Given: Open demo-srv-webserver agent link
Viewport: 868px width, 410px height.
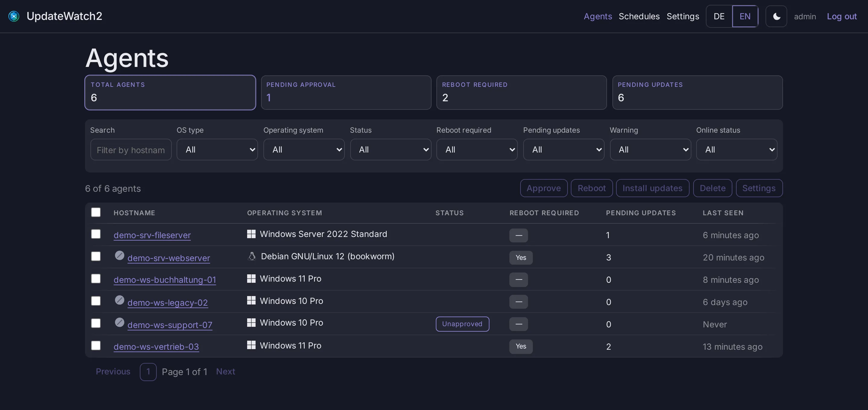Looking at the screenshot, I should click(x=169, y=258).
